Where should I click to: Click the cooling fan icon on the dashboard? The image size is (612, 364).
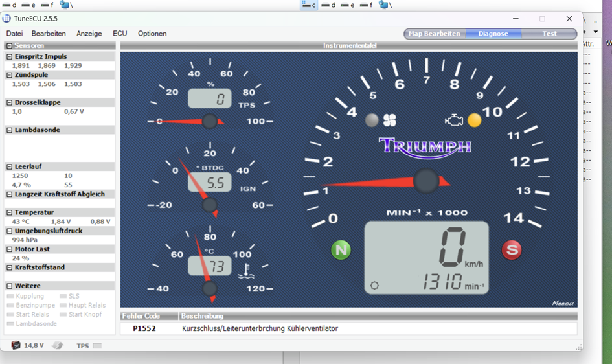pyautogui.click(x=389, y=120)
